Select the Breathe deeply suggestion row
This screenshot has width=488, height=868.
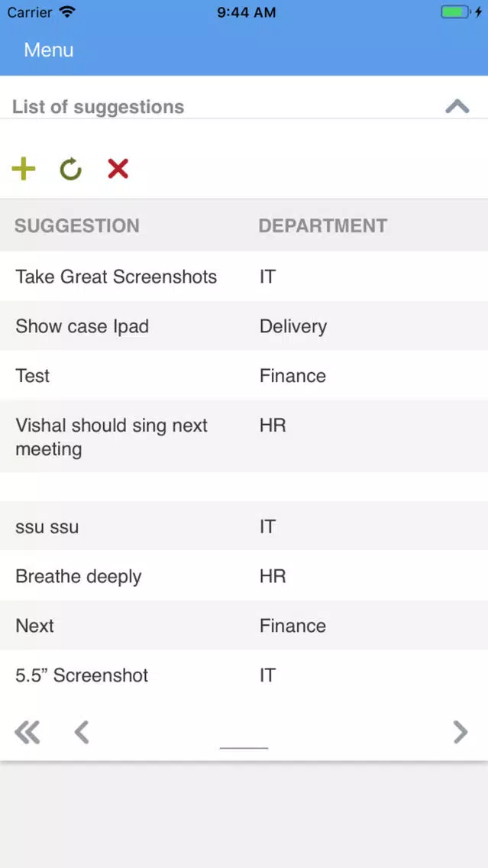(244, 576)
